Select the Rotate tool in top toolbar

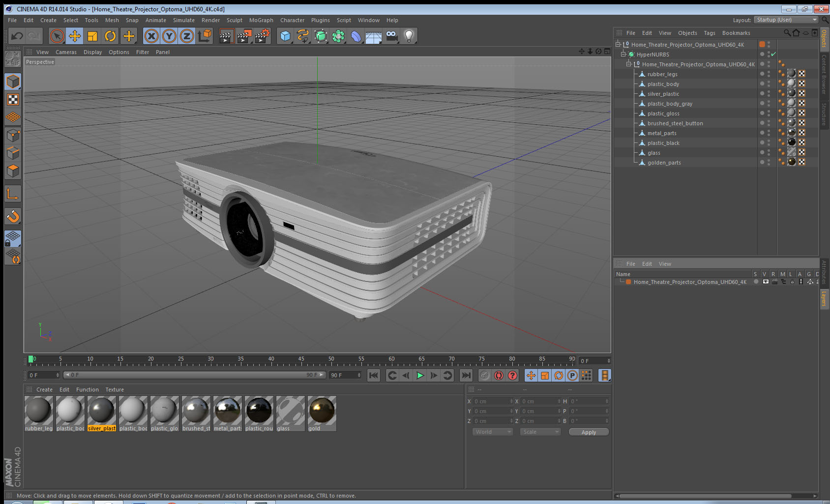point(110,36)
